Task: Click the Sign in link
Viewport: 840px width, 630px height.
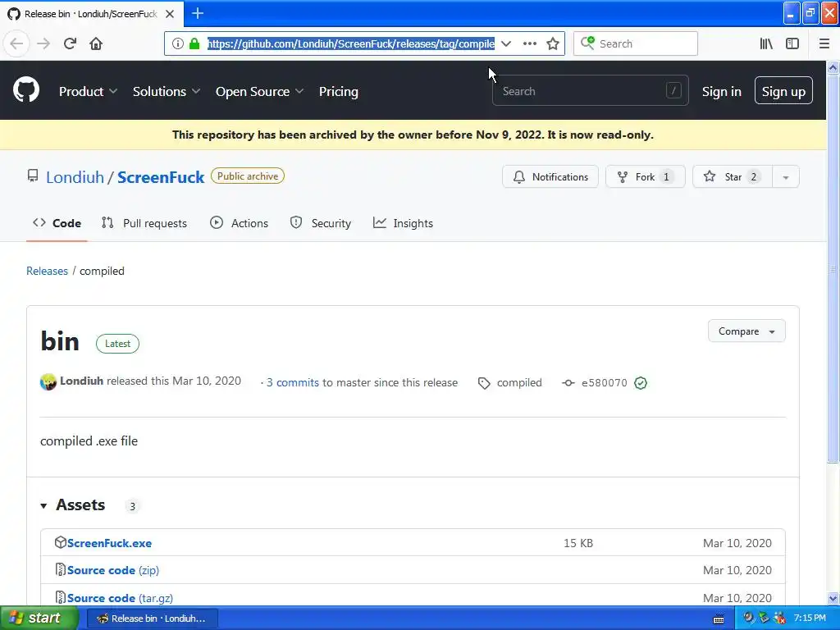Action: [722, 92]
